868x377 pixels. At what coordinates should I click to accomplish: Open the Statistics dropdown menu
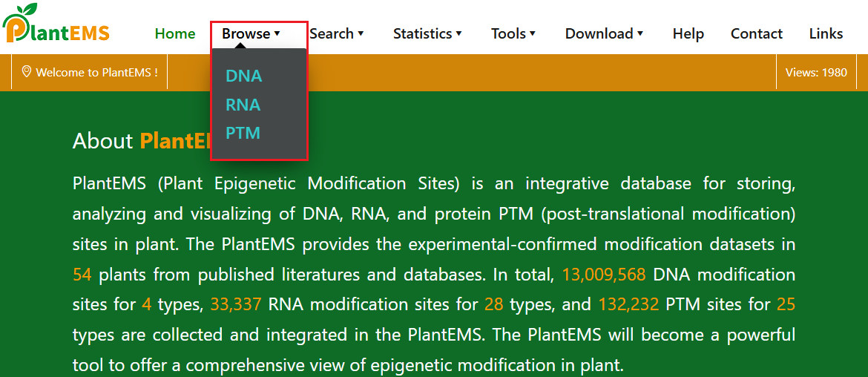(x=427, y=34)
